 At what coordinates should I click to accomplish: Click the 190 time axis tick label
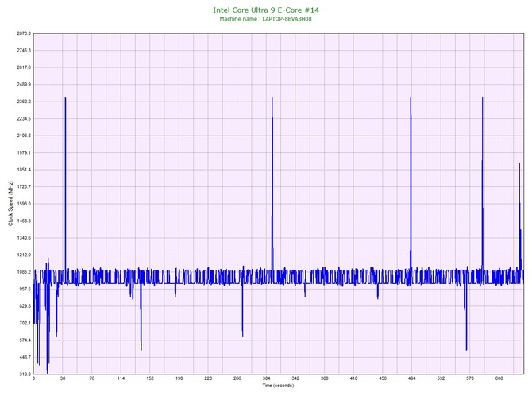coord(179,378)
